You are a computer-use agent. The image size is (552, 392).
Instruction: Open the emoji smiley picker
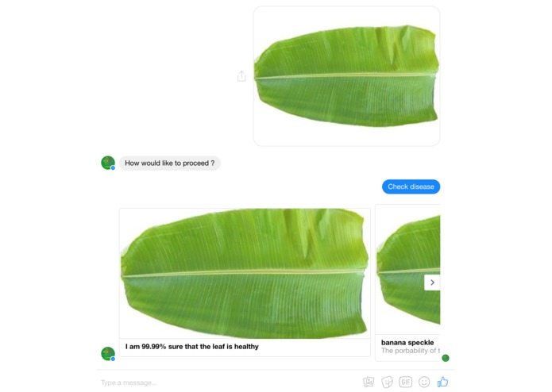point(424,382)
